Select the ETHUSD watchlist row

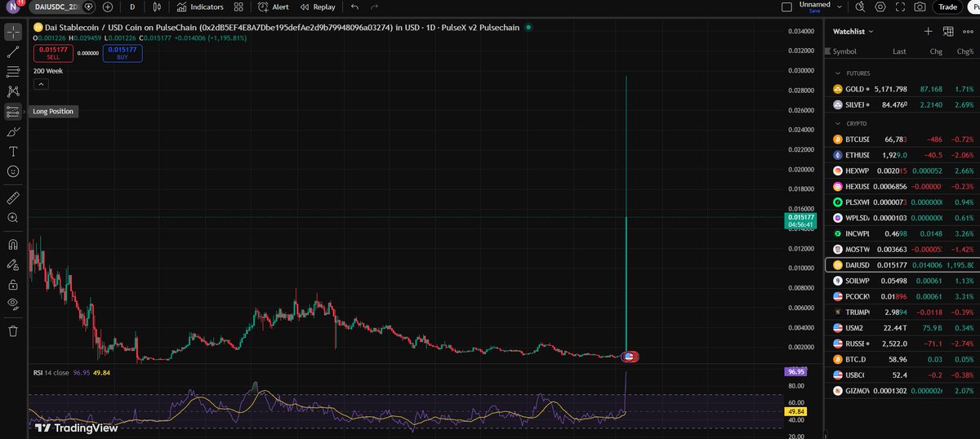902,155
